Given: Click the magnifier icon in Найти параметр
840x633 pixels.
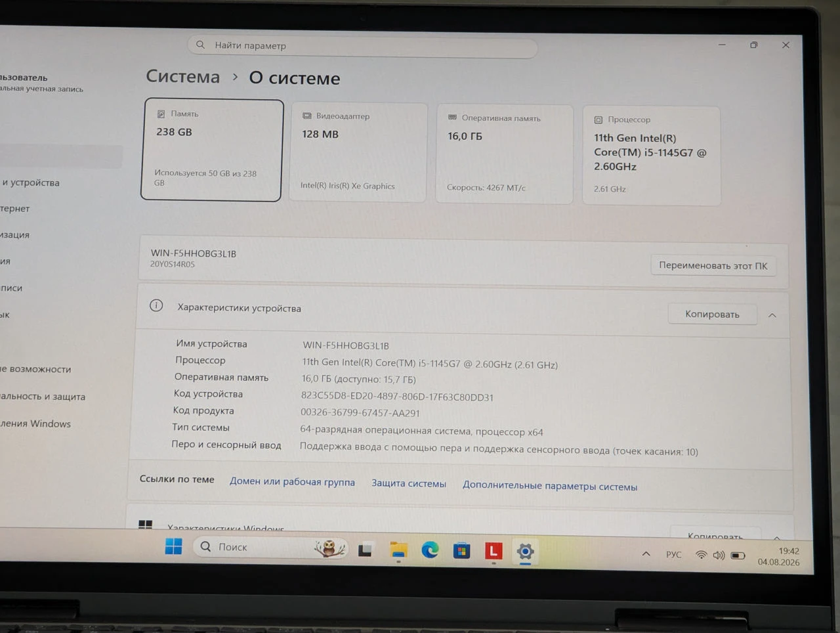Looking at the screenshot, I should tap(201, 45).
